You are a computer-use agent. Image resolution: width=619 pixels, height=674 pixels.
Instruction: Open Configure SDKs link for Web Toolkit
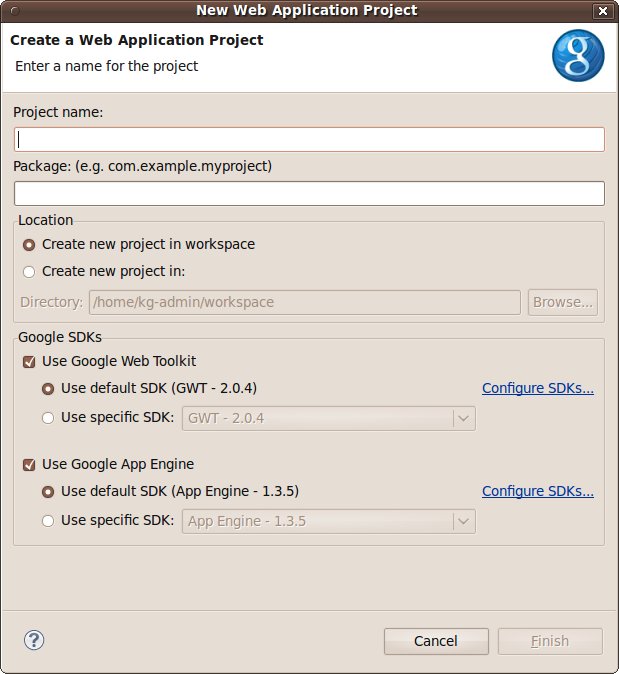(537, 388)
